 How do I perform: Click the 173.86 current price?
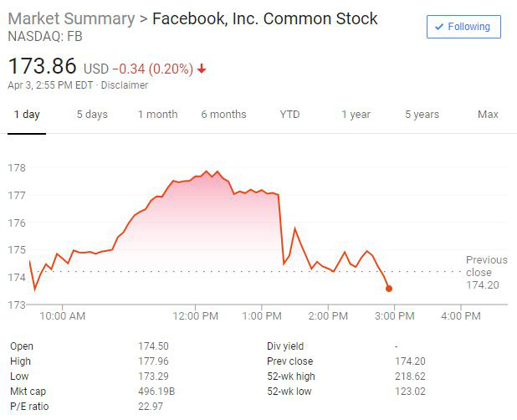42,65
